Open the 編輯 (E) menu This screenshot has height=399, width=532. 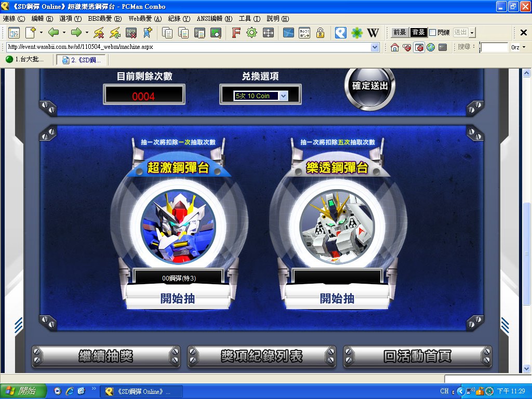pos(42,19)
